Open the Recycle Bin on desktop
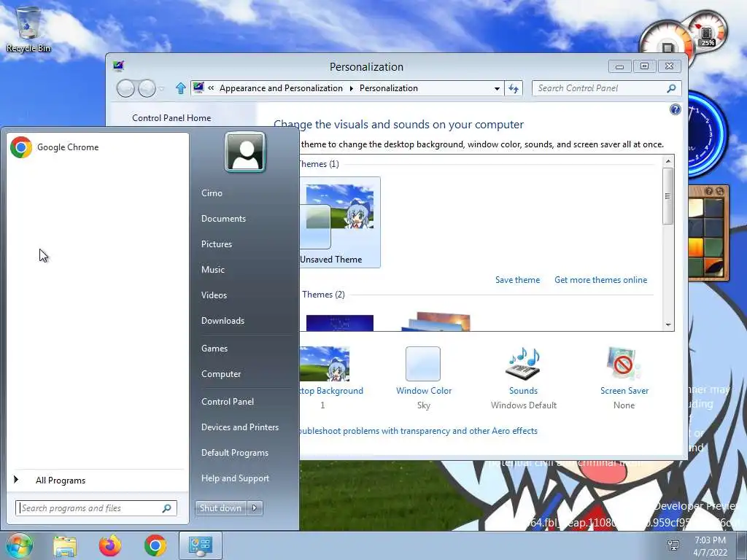The width and height of the screenshot is (747, 560). click(x=28, y=30)
